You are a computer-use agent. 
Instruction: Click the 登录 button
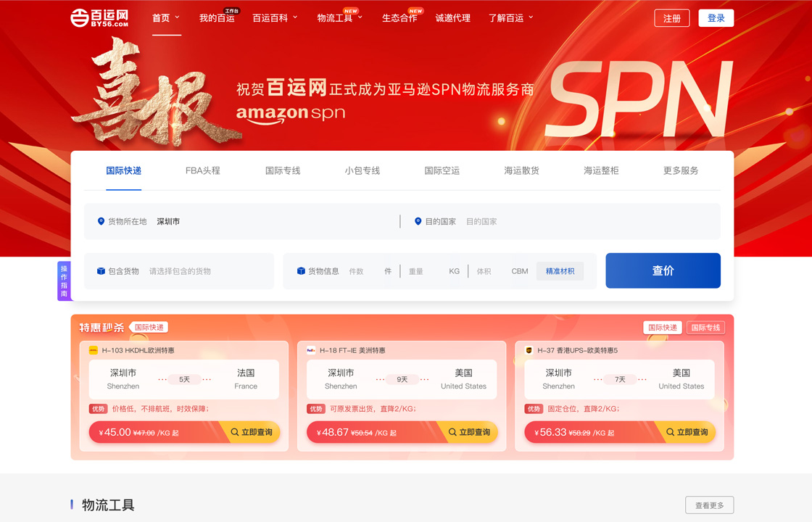(716, 18)
